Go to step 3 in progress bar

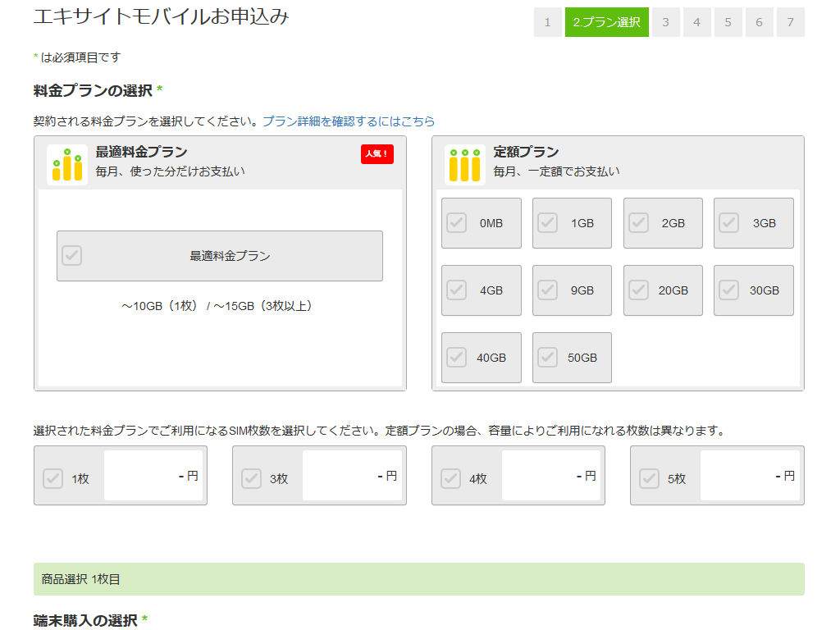coord(666,22)
